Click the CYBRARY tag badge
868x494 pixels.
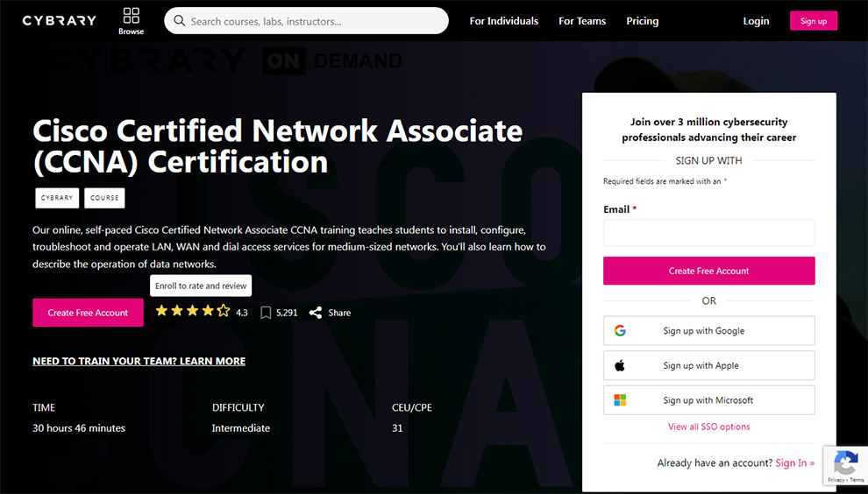(57, 198)
